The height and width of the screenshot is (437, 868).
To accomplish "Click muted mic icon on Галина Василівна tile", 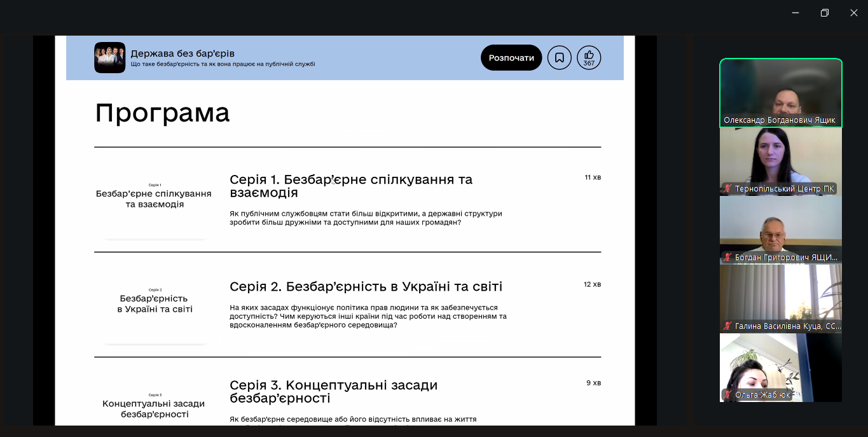I will (727, 326).
